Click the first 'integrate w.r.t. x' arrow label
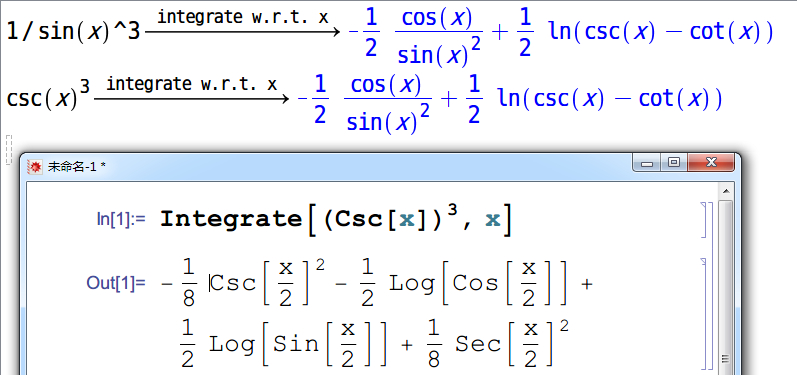Viewport: 797px width, 375px height. pos(242,17)
